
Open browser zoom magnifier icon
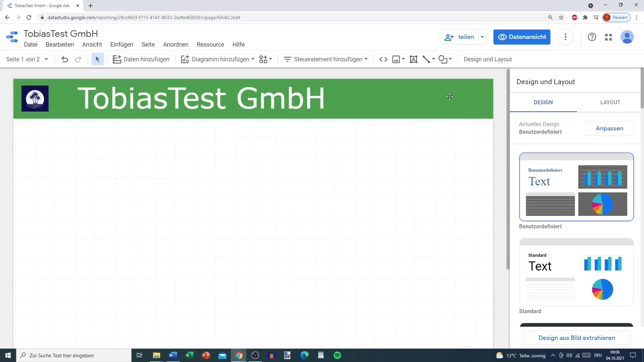point(550,17)
